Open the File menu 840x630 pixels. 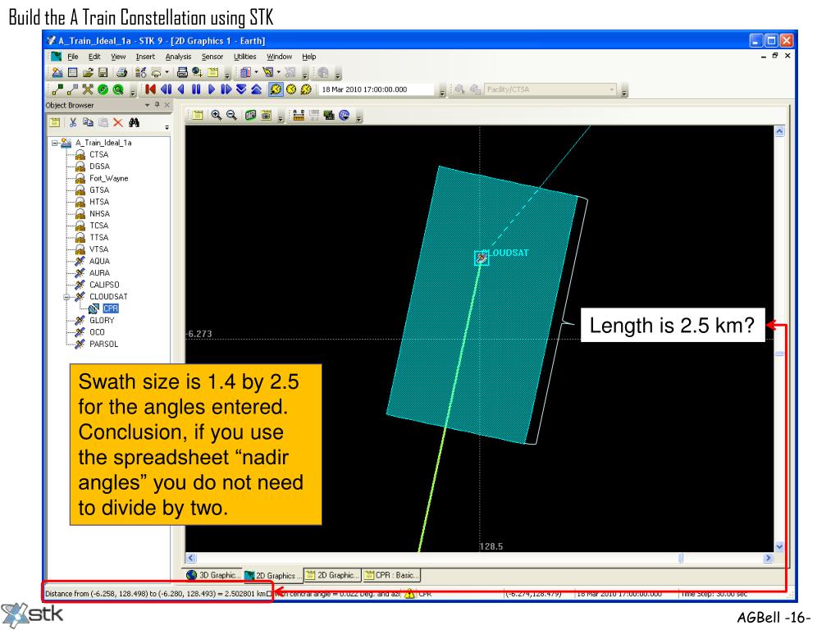(73, 57)
